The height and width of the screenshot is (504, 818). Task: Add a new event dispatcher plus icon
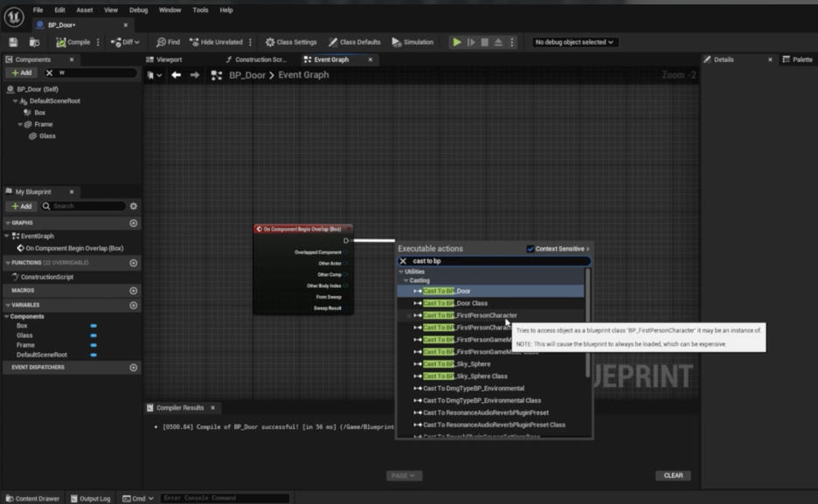click(134, 368)
